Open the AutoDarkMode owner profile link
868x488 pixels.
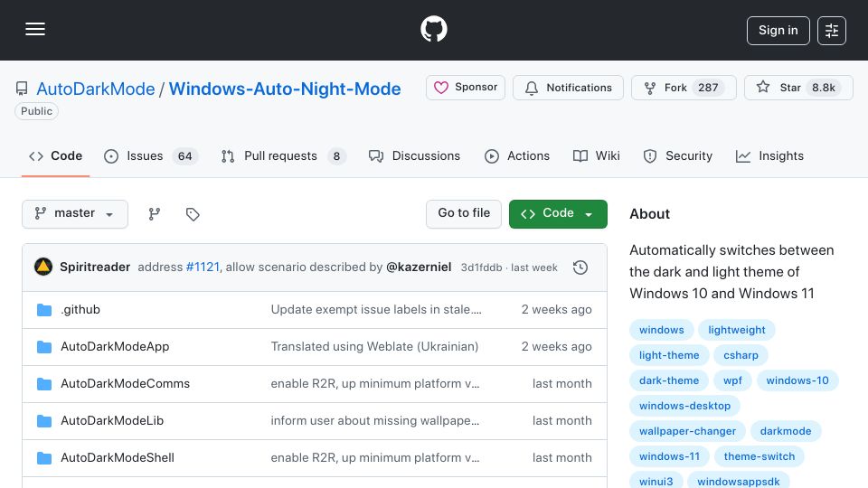96,89
